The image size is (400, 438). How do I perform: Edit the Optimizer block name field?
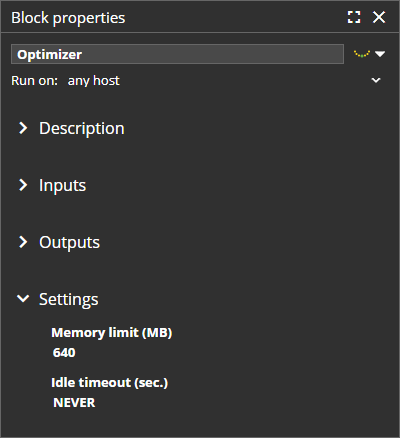point(177,54)
